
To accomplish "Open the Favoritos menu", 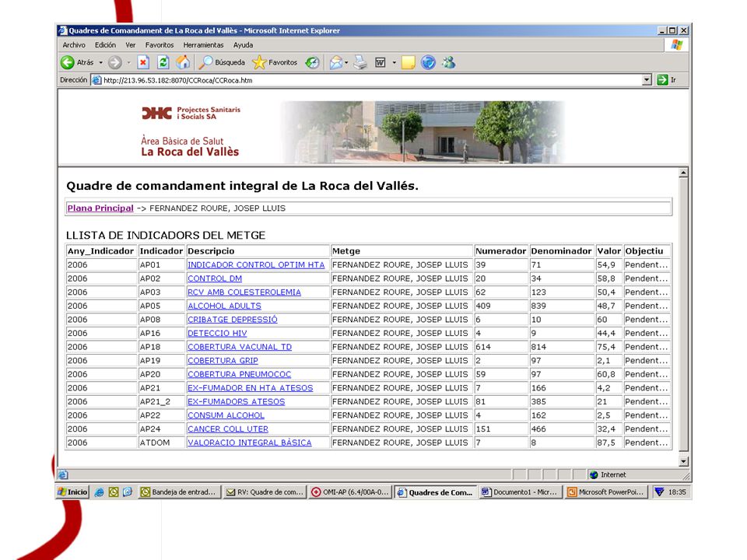I will point(160,45).
